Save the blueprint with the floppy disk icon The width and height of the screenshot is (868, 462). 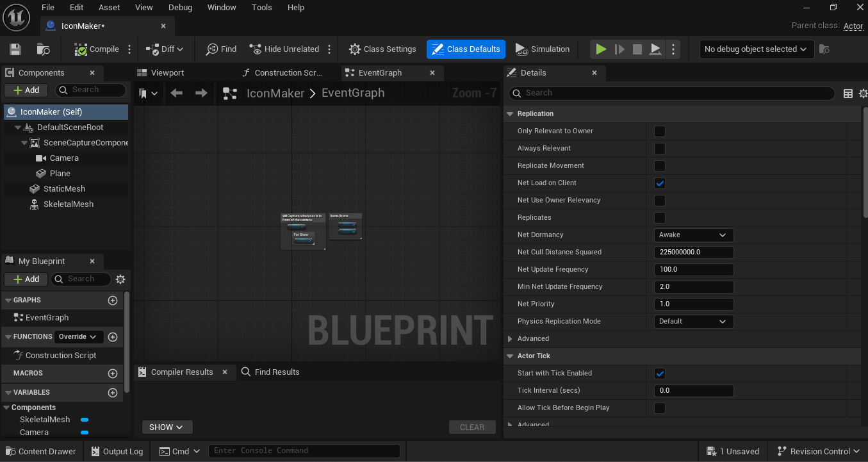15,49
